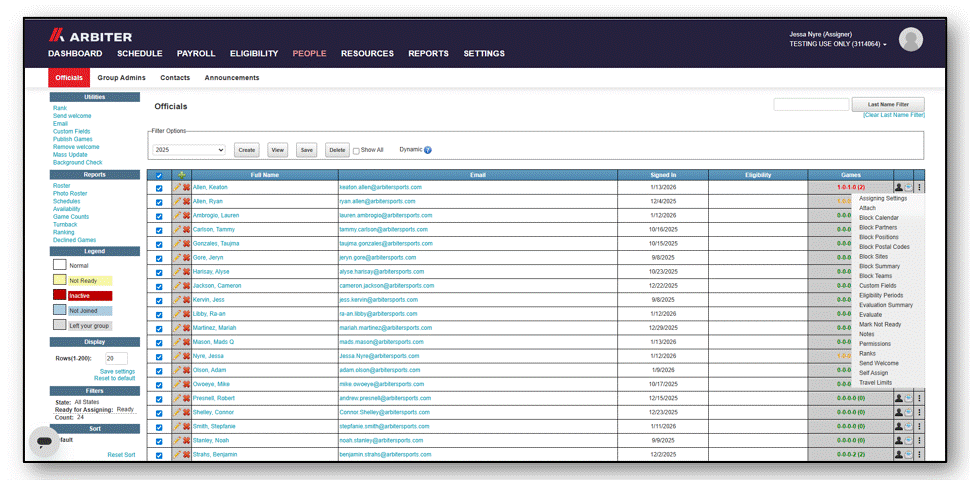
Task: Open the three-dot menu for Strahs, Benjamin
Action: tap(919, 455)
